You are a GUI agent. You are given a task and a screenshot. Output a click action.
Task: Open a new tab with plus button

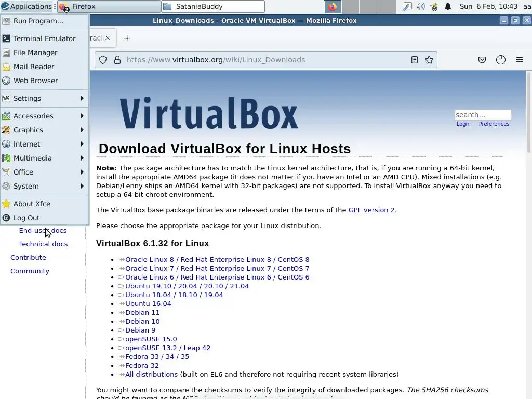click(127, 38)
